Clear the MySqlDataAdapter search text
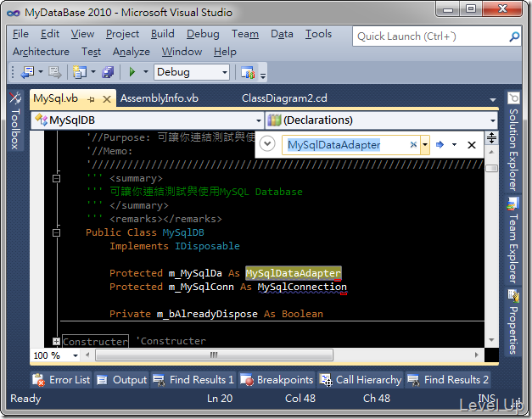This screenshot has width=532, height=419. coord(413,145)
